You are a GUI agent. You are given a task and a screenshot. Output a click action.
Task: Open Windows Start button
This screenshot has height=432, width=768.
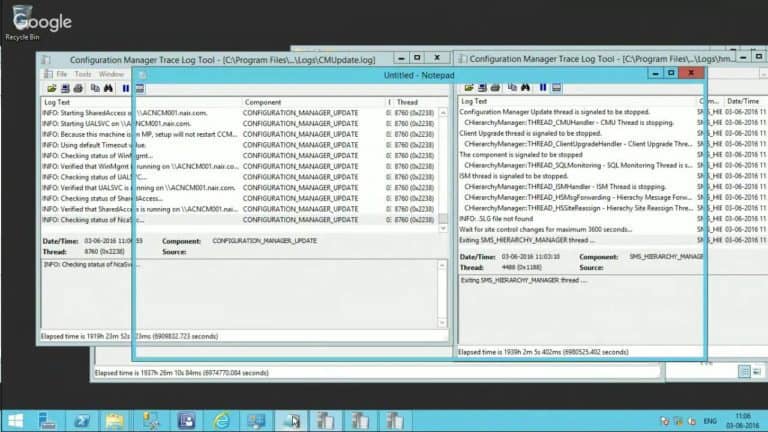point(15,421)
